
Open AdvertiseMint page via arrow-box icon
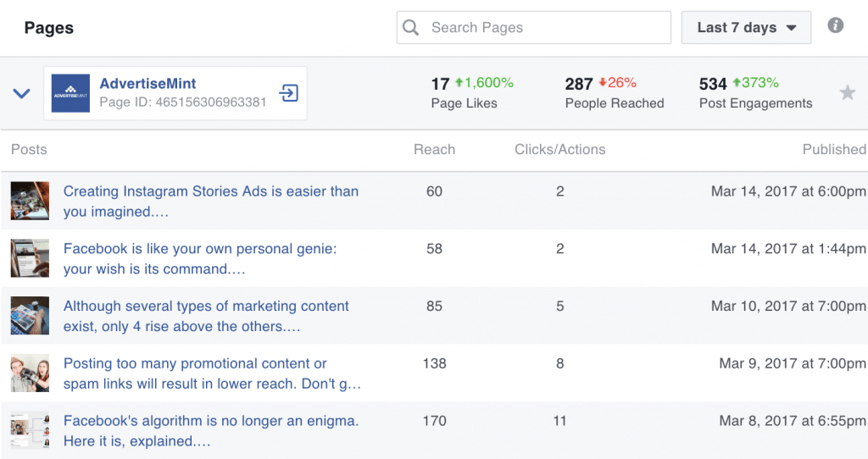[x=288, y=93]
